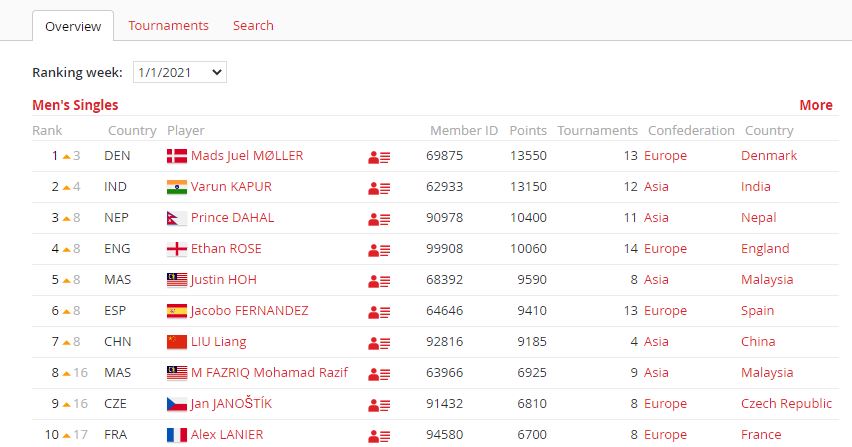Open LIU Liang's profile card icon

379,343
